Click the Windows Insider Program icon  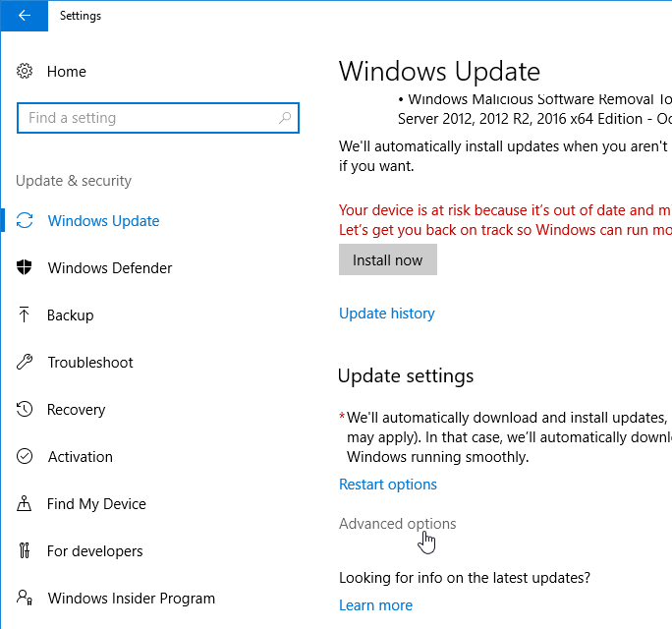[26, 599]
